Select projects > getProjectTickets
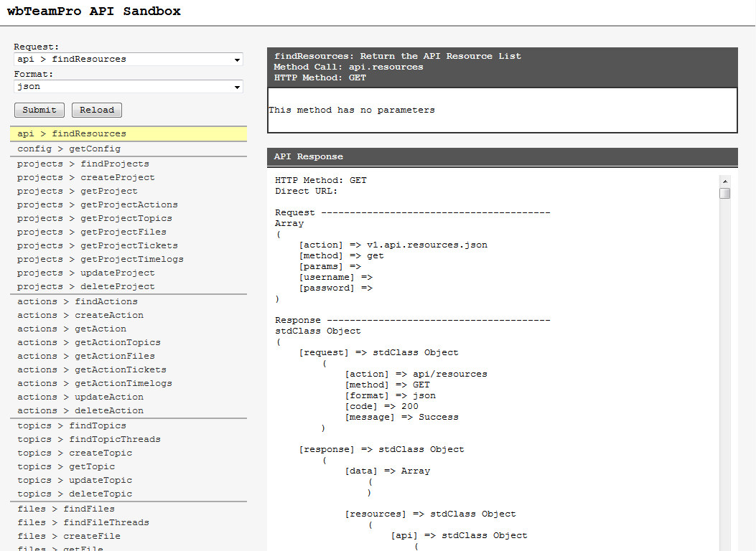This screenshot has width=756, height=551. (92, 246)
